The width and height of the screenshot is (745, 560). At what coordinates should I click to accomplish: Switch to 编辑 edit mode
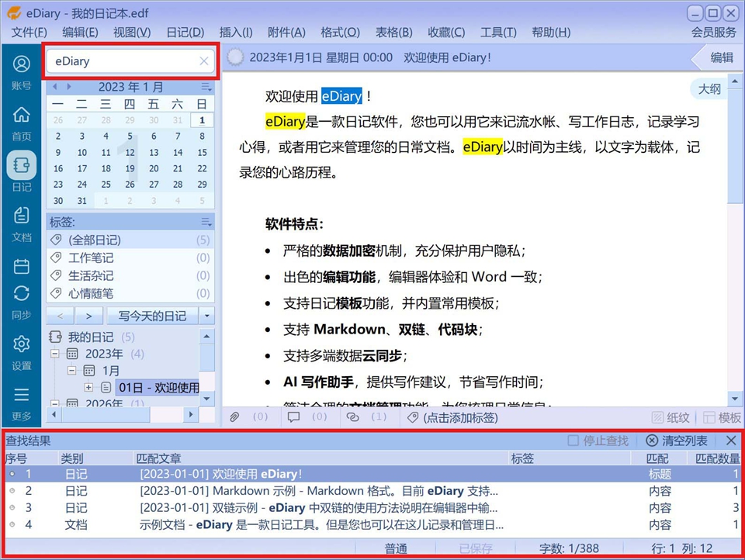point(722,57)
